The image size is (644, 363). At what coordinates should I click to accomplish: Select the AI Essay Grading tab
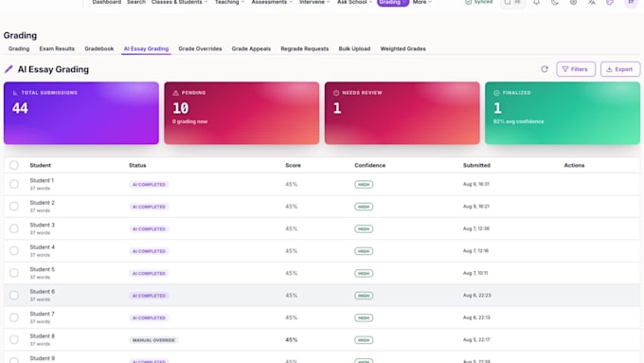click(146, 48)
